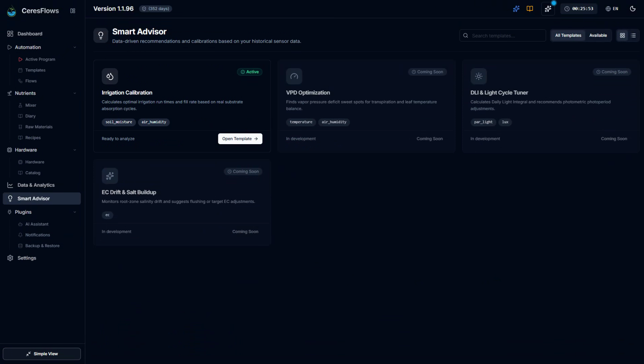The height and width of the screenshot is (364, 644).
Task: Collapse sidebar with the panel toggle icon
Action: (x=73, y=11)
